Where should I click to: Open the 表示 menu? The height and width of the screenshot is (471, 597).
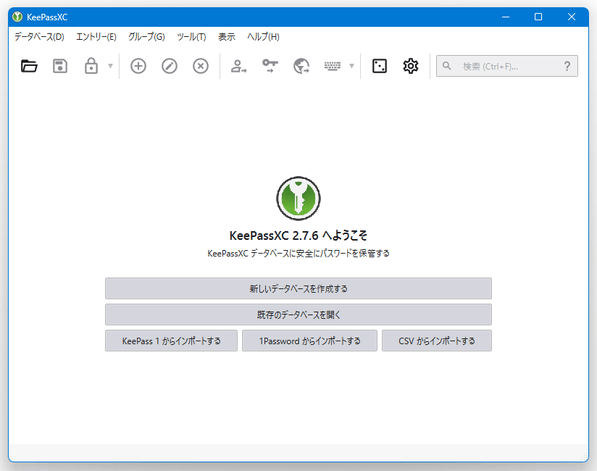[x=227, y=37]
